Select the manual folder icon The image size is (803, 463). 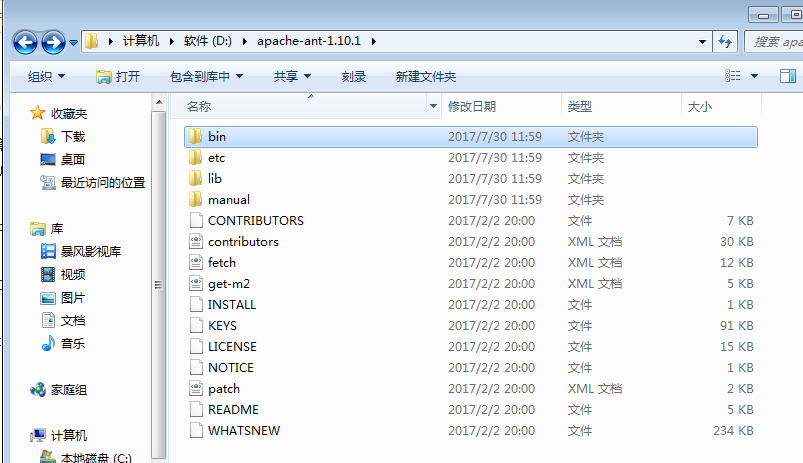pyautogui.click(x=196, y=199)
